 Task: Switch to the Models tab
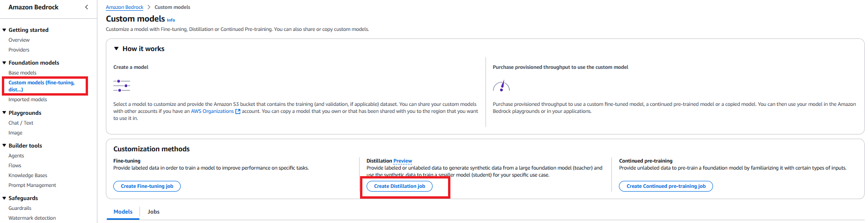click(x=123, y=212)
